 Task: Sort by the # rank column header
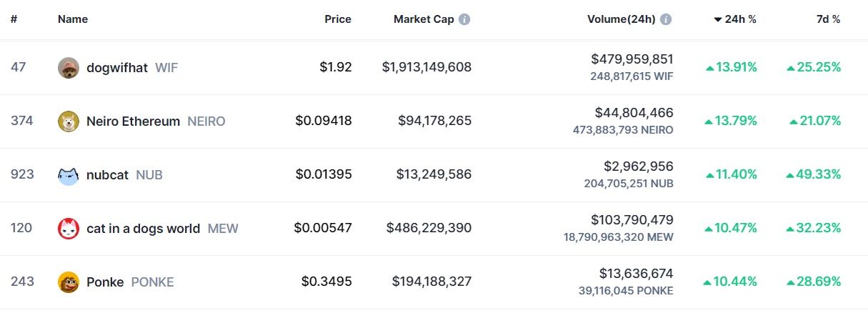14,19
